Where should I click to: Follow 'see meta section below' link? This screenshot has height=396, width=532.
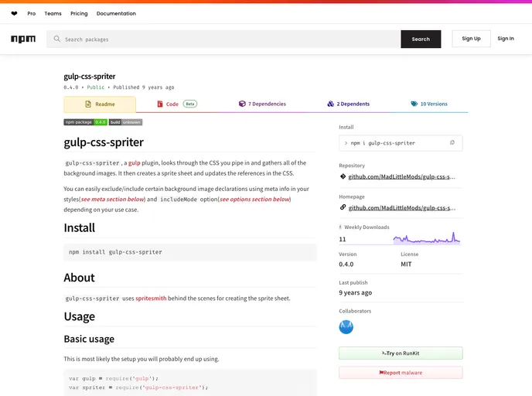point(113,200)
